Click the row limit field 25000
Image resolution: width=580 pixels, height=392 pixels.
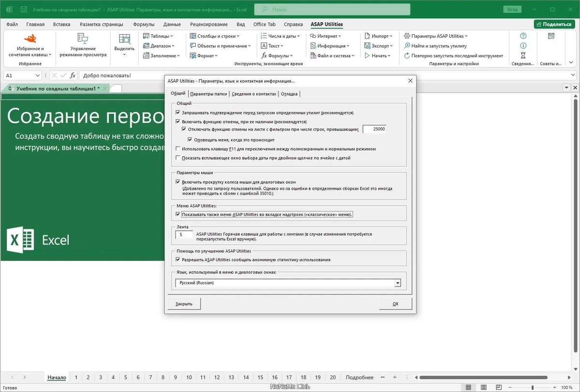pyautogui.click(x=375, y=129)
